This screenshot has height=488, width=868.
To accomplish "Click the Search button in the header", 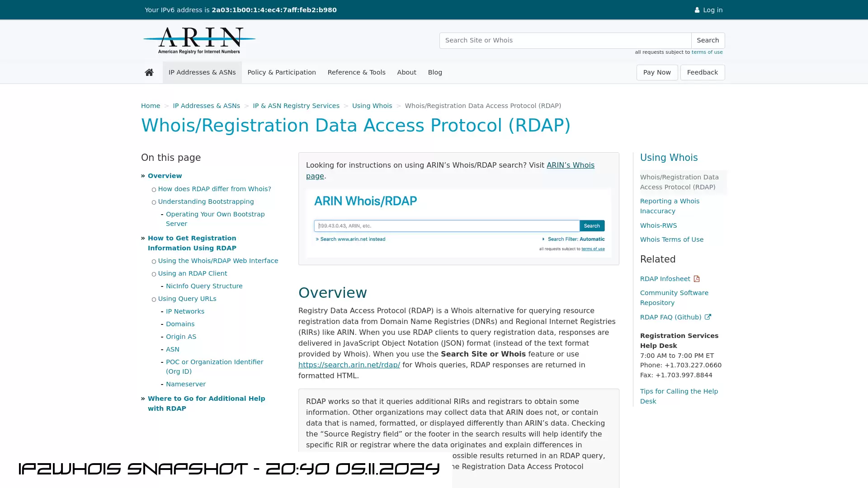I will (708, 40).
